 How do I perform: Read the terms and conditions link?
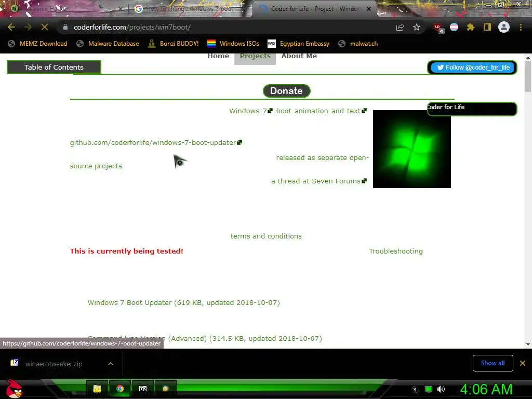tap(266, 236)
